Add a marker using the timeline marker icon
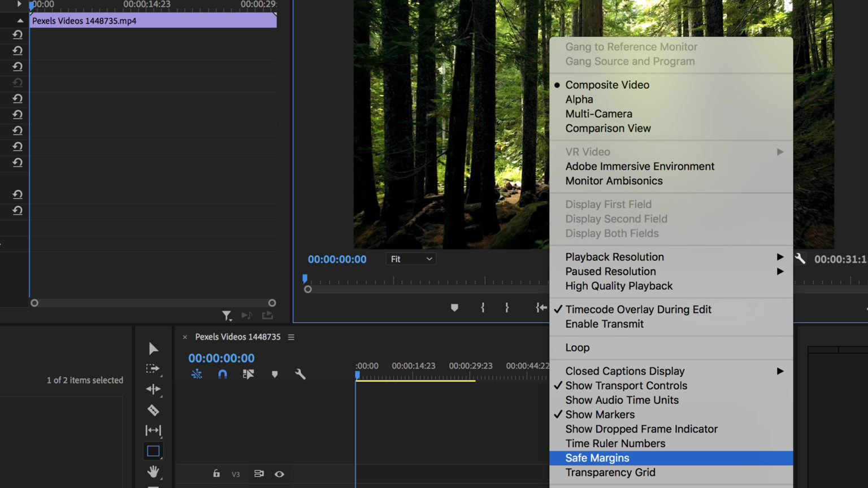This screenshot has width=868, height=488. pyautogui.click(x=275, y=374)
